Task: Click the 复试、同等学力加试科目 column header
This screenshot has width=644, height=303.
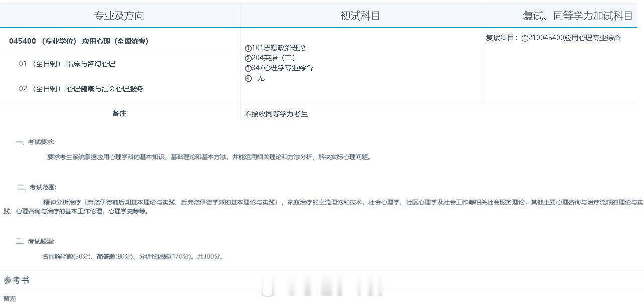Action: click(578, 16)
